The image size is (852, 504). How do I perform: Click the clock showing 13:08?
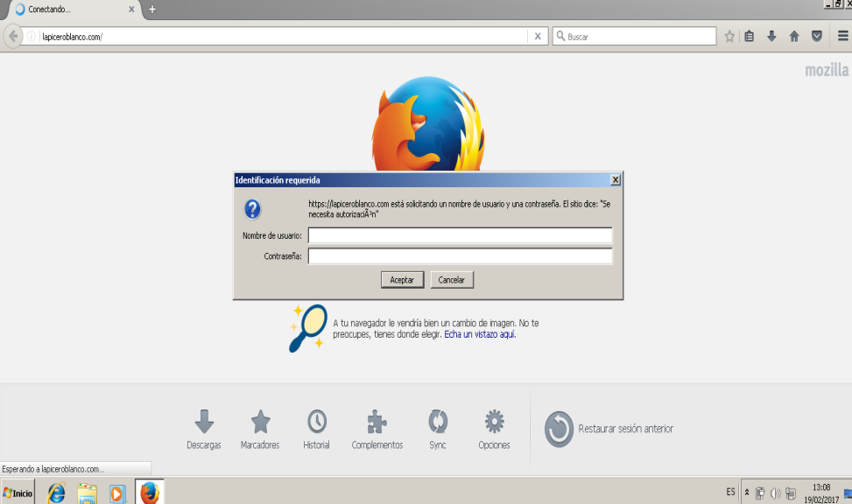(x=821, y=487)
